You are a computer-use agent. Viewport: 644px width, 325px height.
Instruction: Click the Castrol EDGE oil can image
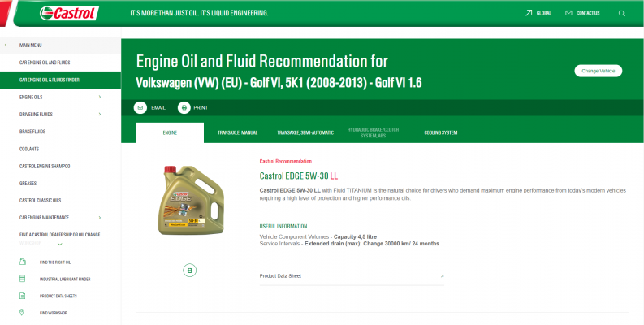191,200
